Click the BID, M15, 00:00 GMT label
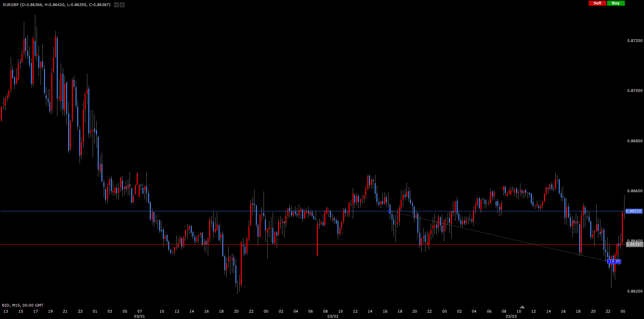The height and width of the screenshot is (319, 644). (x=22, y=305)
